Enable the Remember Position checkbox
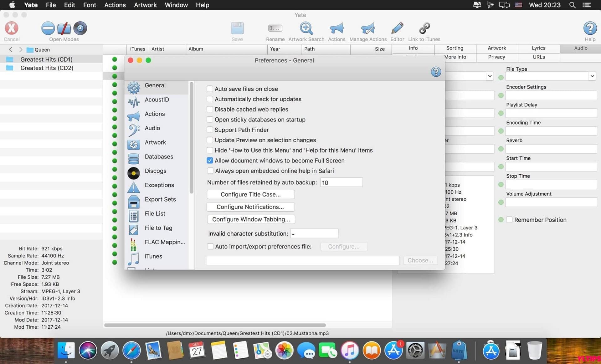This screenshot has width=601, height=364. (510, 220)
